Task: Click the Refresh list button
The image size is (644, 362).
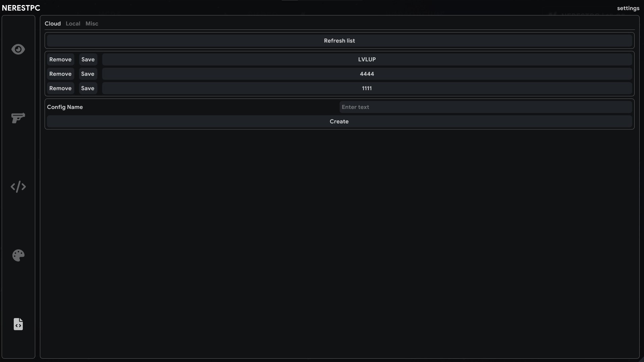Action: tap(339, 41)
